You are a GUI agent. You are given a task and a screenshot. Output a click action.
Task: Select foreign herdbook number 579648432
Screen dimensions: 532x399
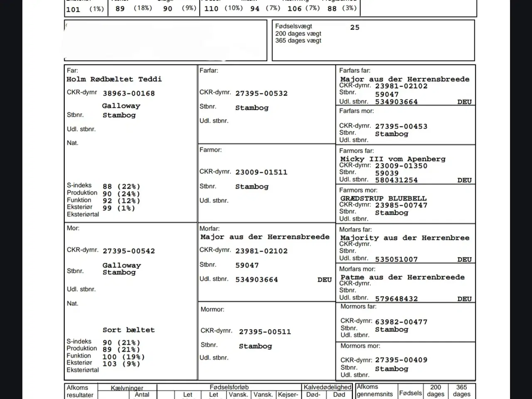coord(397,299)
